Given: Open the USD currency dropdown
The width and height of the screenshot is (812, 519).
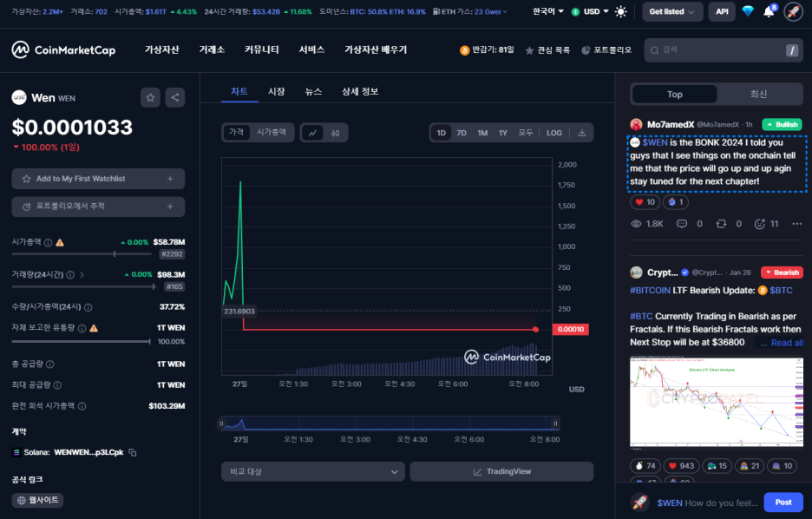Looking at the screenshot, I should pos(591,11).
